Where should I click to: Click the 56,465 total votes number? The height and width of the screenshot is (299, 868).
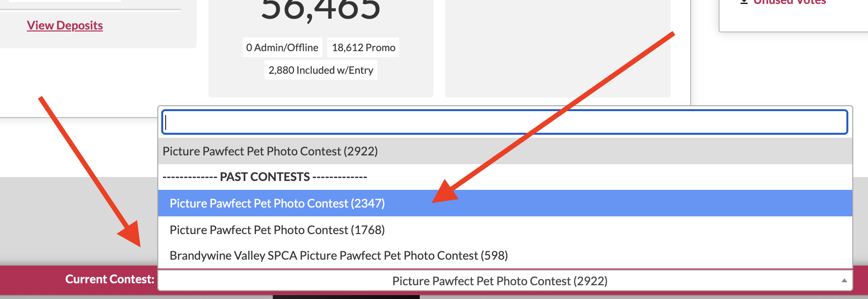click(x=320, y=10)
